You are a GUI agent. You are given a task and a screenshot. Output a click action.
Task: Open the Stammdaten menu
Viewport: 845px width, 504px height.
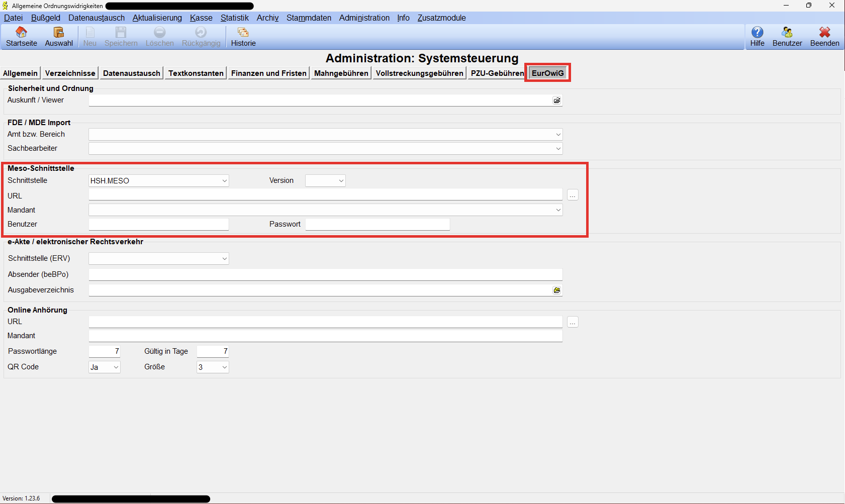[x=309, y=18]
